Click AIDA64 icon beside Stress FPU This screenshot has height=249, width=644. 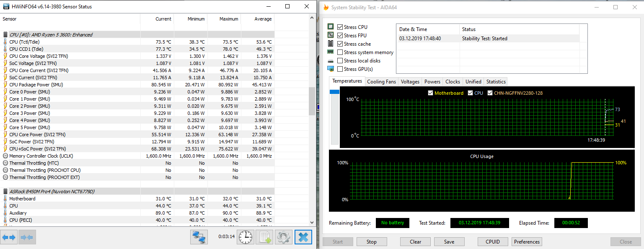click(x=331, y=35)
